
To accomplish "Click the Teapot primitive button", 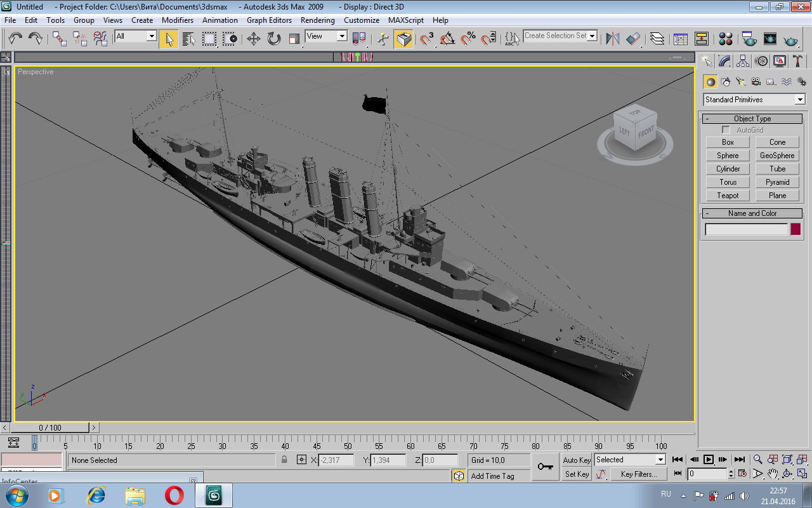I will coord(728,196).
